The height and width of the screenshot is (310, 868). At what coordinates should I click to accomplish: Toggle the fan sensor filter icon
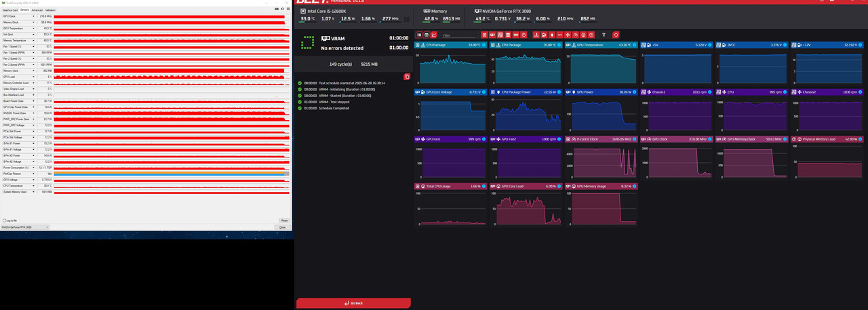(x=568, y=35)
